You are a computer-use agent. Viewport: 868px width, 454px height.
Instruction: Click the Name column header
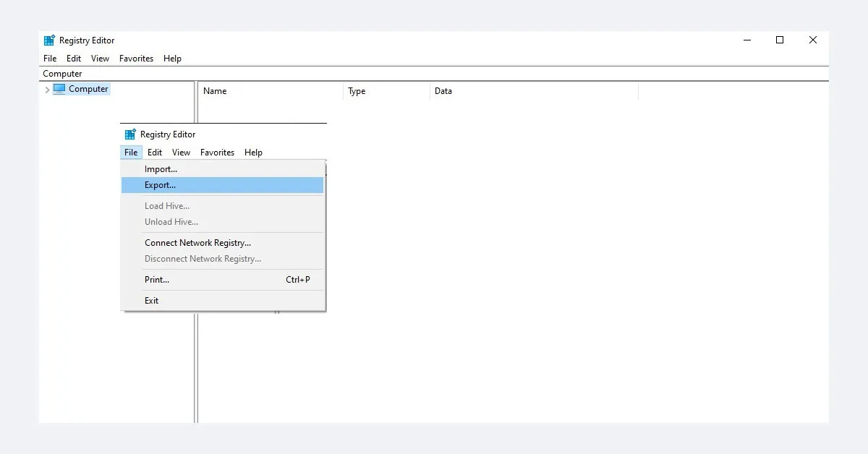point(215,91)
